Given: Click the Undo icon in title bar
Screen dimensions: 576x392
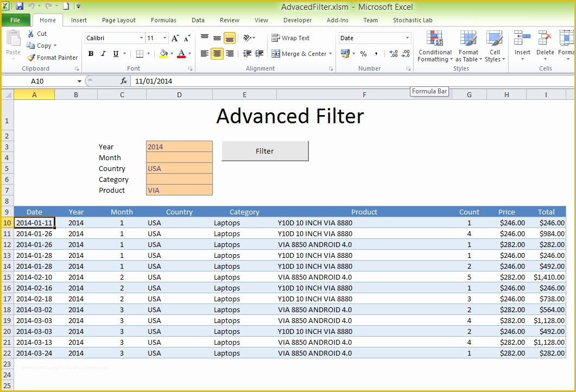Looking at the screenshot, I should click(31, 6).
